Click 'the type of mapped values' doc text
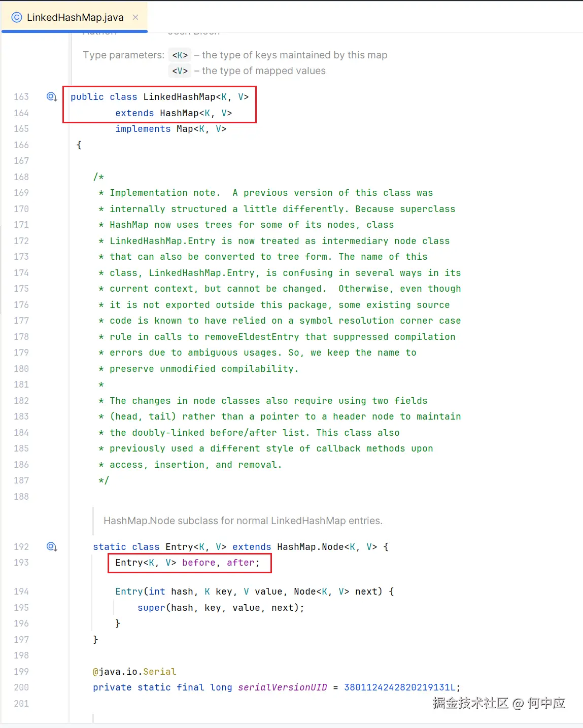Viewport: 583px width, 728px height. coord(264,71)
